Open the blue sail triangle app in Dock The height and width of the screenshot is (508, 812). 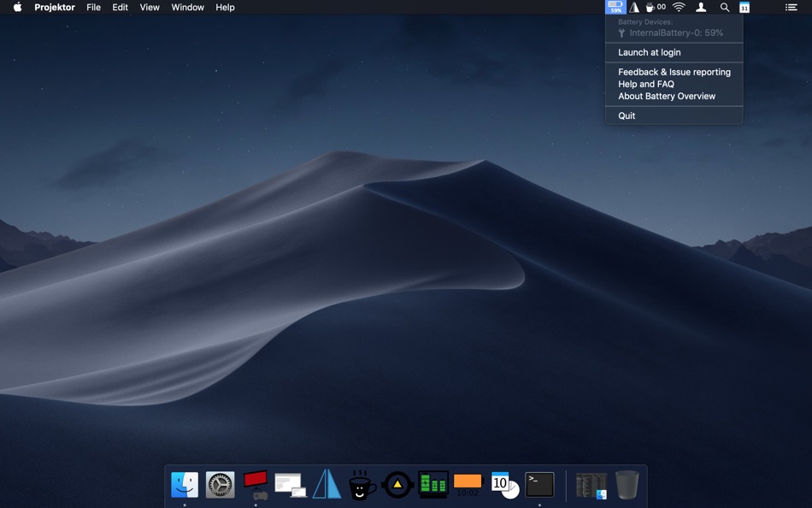(x=327, y=484)
